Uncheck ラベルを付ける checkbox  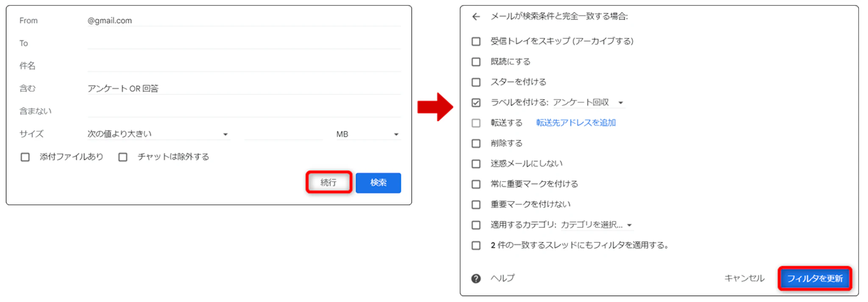point(476,103)
